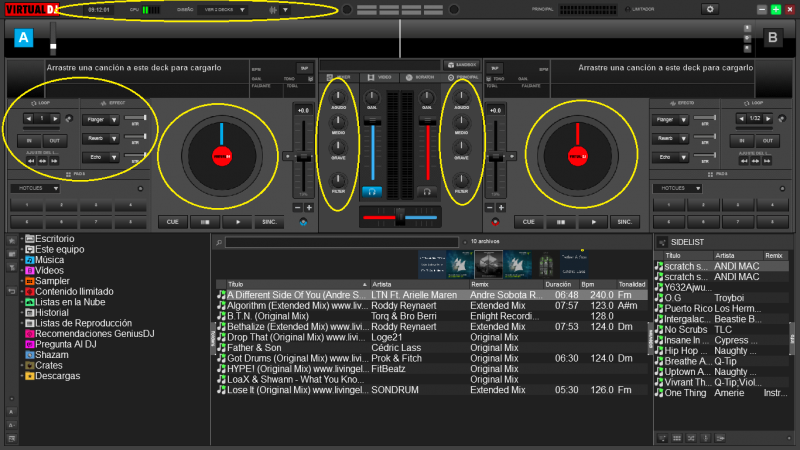Click deck A loop OUT button

[x=54, y=141]
